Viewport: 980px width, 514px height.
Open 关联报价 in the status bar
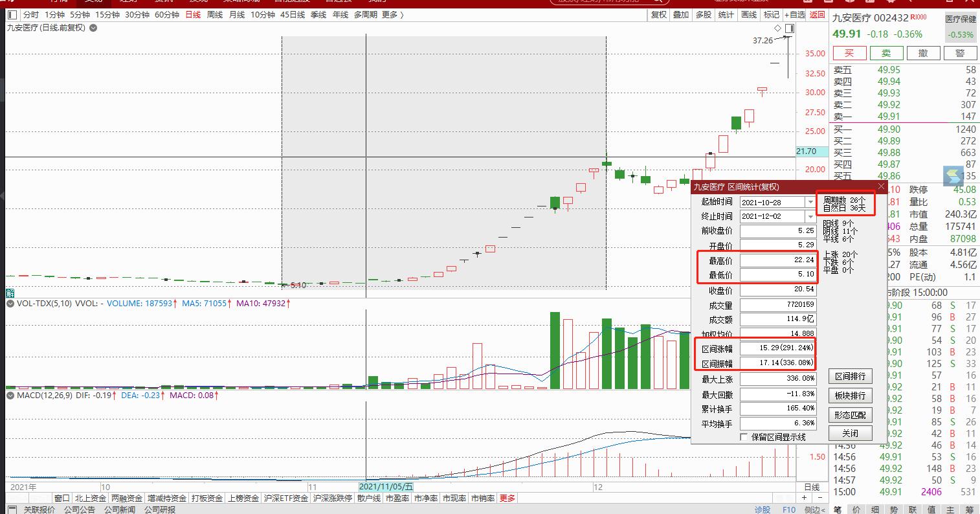coord(39,509)
